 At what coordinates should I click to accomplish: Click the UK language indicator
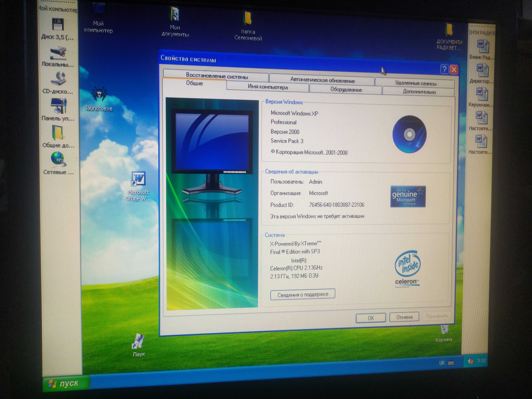[442, 363]
